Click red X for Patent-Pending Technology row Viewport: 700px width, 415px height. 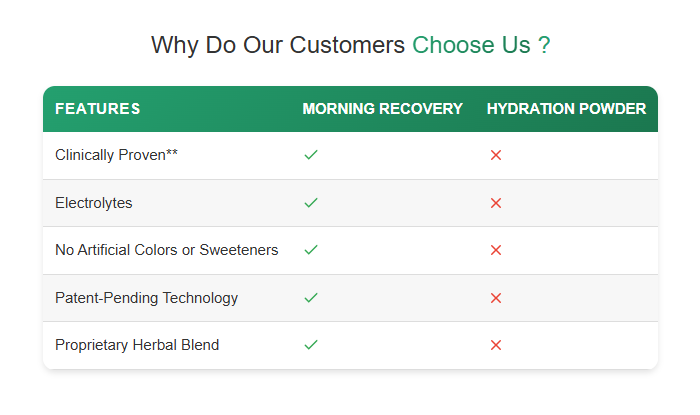pos(496,298)
